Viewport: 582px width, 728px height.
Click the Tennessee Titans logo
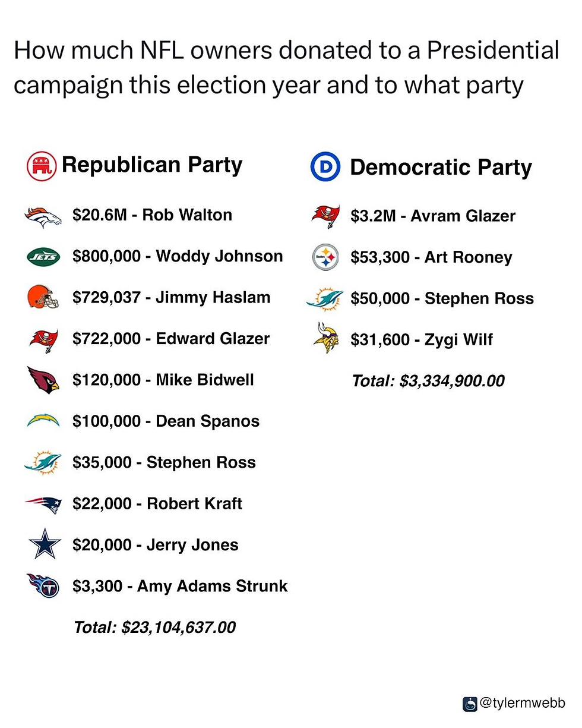[43, 586]
